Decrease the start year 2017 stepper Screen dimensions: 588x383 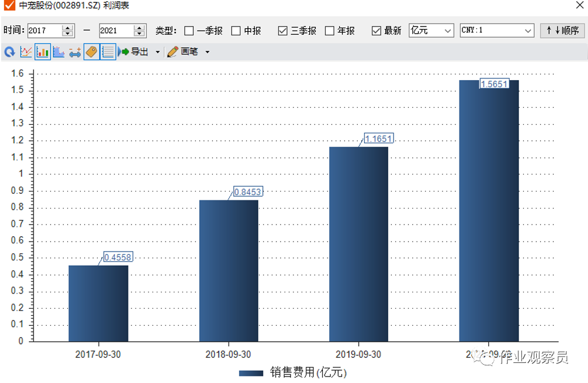[68, 34]
